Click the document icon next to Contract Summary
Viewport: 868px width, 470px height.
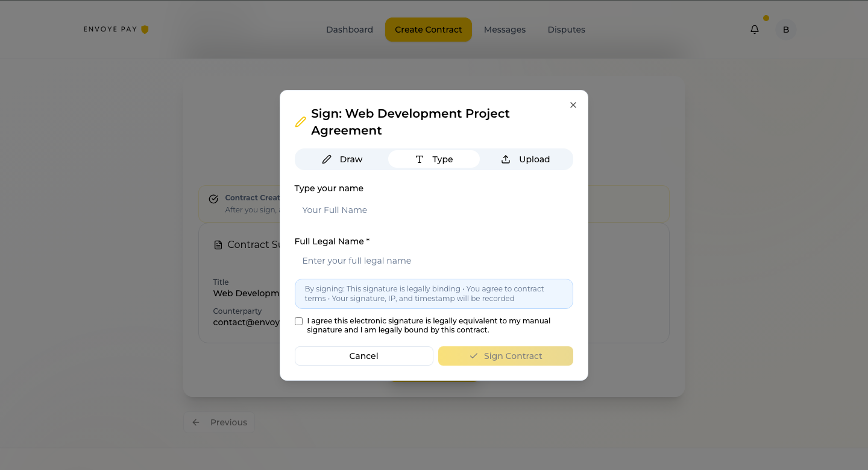pos(218,244)
